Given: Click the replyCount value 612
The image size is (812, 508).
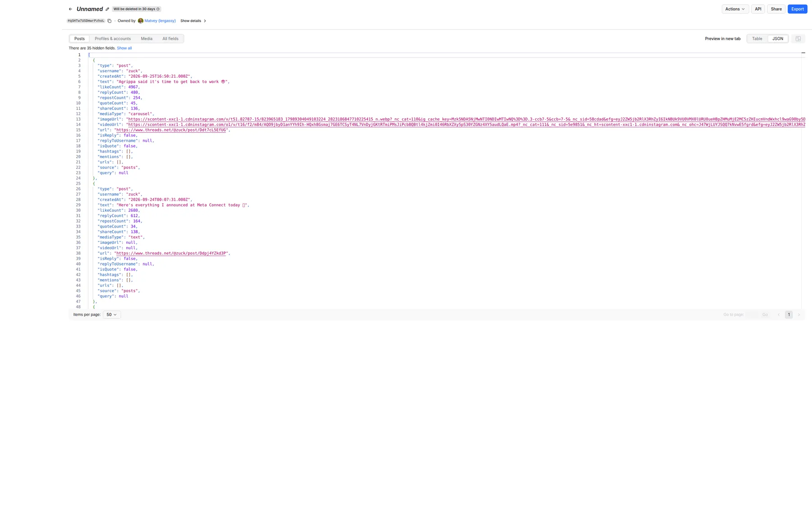Looking at the screenshot, I should [x=134, y=216].
